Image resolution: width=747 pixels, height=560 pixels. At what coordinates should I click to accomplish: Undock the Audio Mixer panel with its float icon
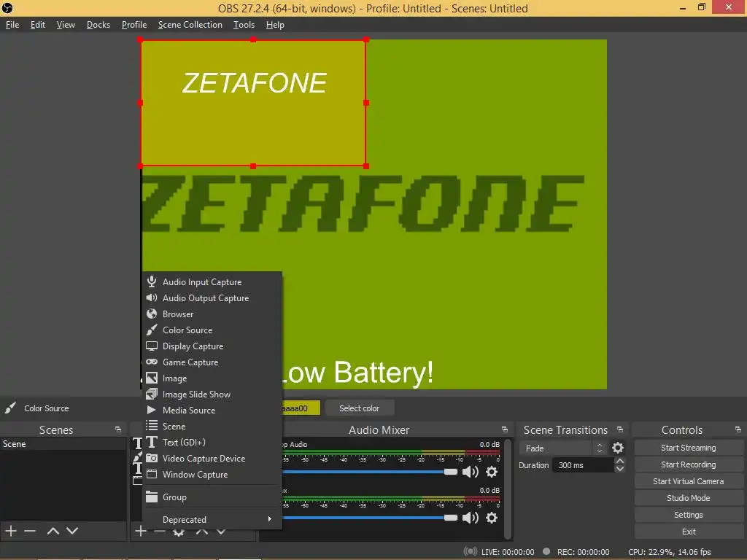505,429
